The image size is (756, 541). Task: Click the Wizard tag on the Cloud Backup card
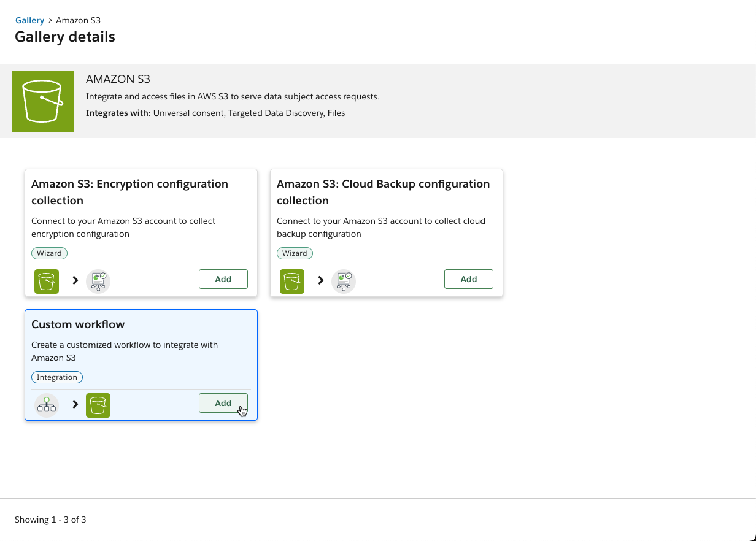pos(295,253)
